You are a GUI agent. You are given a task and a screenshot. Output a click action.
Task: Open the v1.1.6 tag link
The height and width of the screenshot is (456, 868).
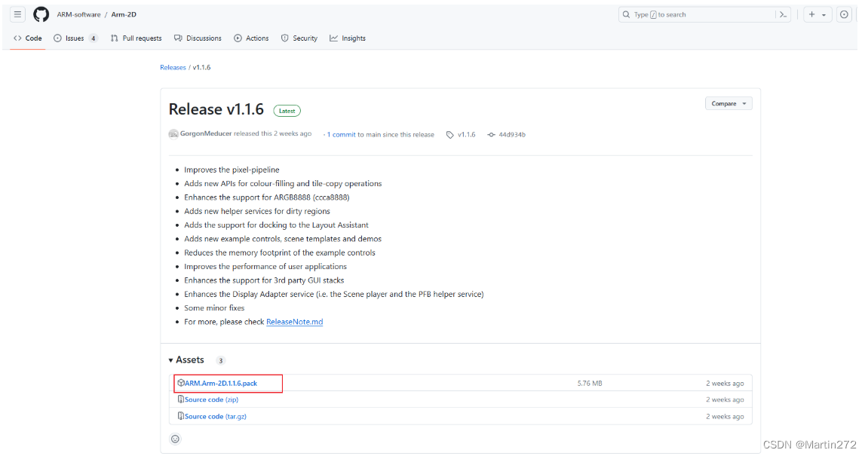pyautogui.click(x=467, y=134)
